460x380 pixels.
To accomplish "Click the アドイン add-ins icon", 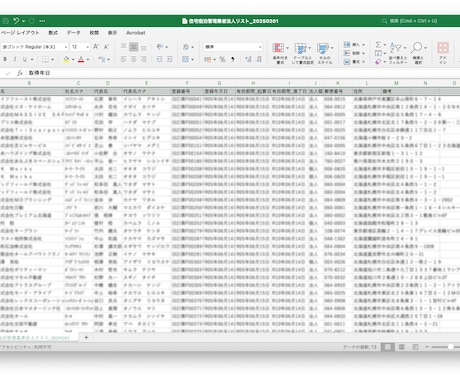I will point(443,53).
